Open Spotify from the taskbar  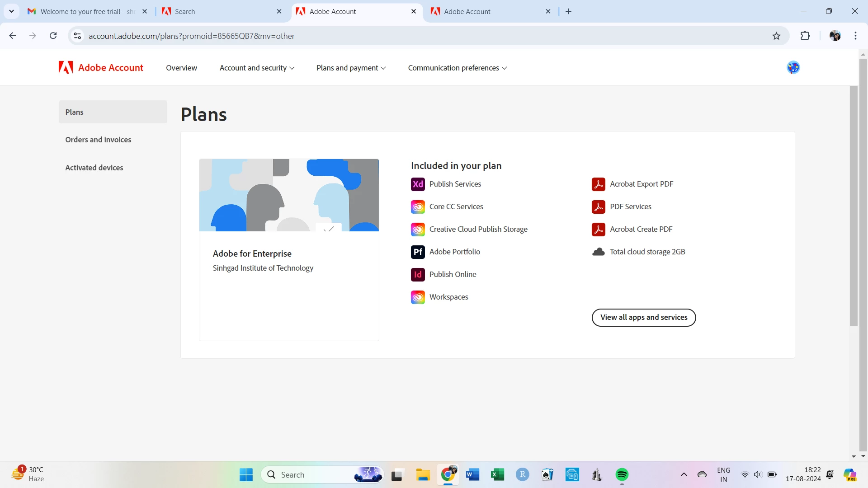[x=622, y=475]
